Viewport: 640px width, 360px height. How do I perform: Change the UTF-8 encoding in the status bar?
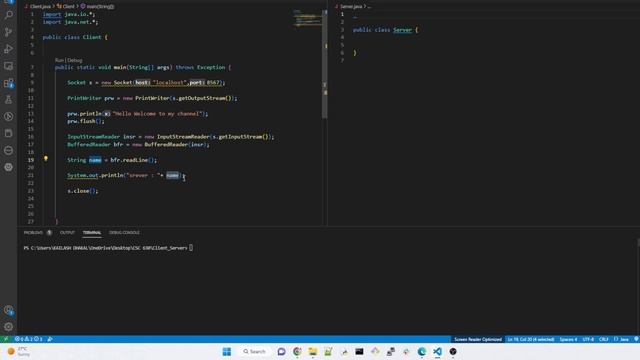coord(588,339)
